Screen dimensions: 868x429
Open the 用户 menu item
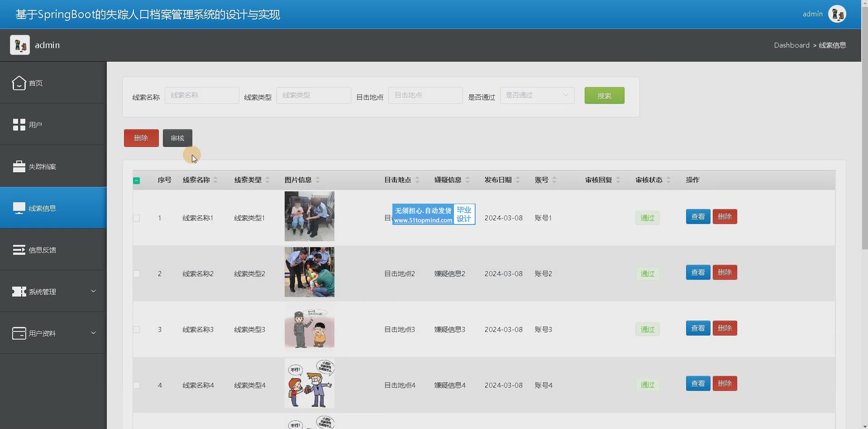click(x=53, y=125)
